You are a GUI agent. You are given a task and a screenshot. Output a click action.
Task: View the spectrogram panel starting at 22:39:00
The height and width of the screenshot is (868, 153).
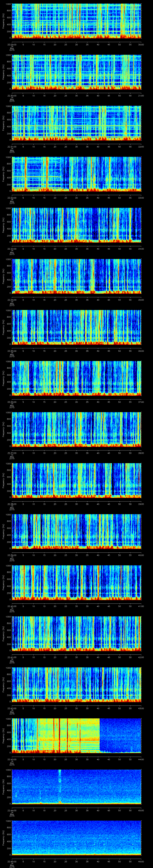point(77,532)
